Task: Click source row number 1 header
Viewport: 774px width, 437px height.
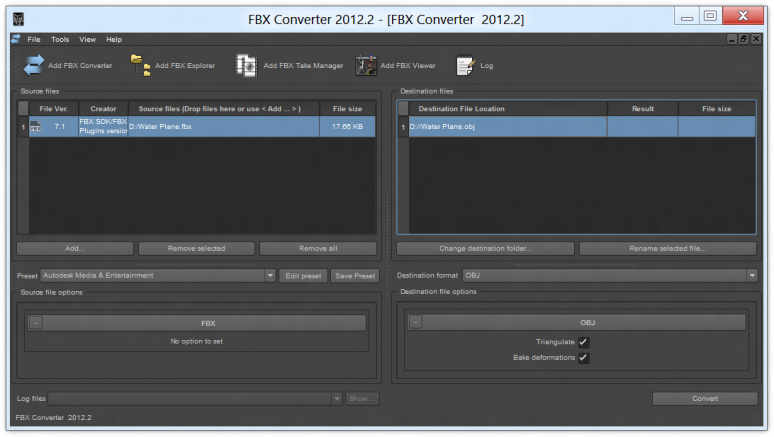Action: pos(23,127)
